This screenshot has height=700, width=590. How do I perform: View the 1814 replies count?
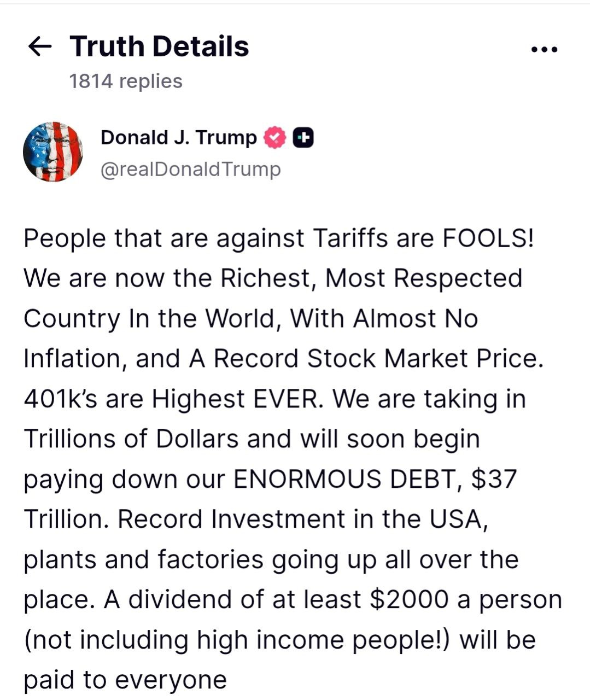pos(125,81)
